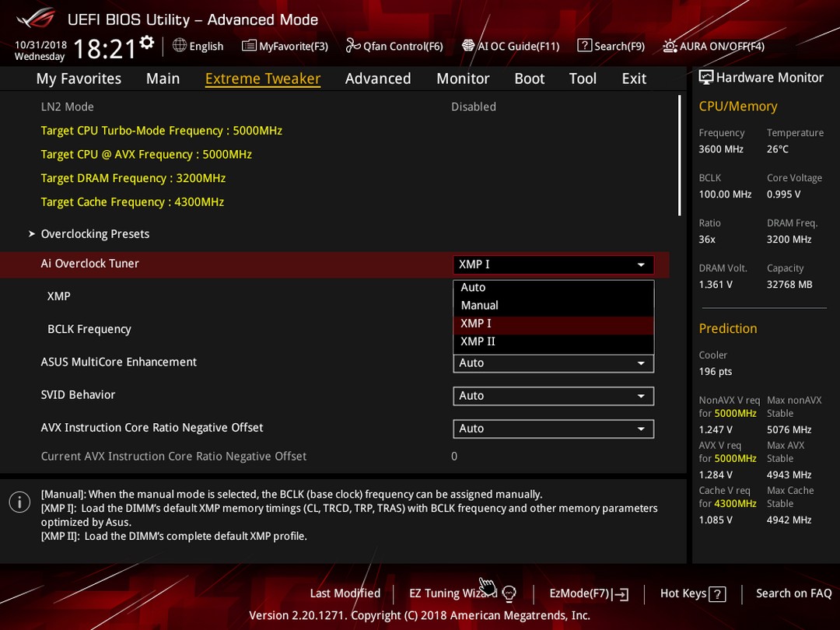Click the Prediction heading
The width and height of the screenshot is (840, 630).
[727, 328]
